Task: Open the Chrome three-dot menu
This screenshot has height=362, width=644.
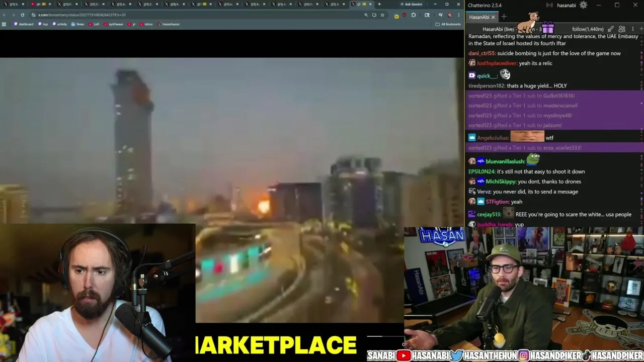Action: click(458, 15)
